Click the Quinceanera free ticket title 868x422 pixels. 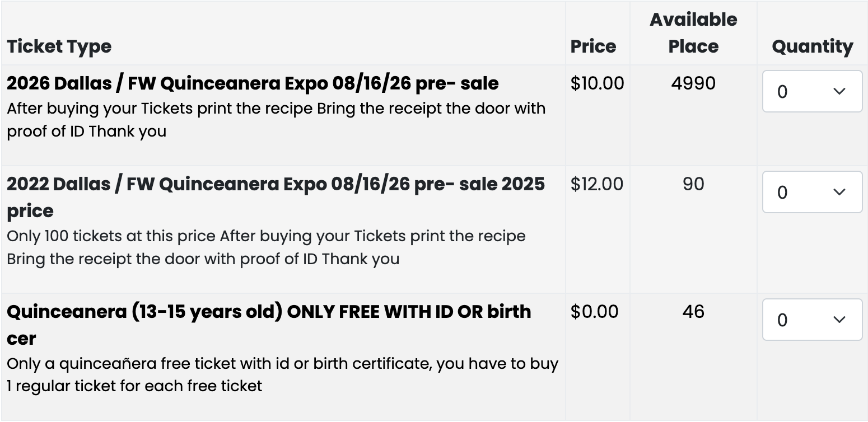[269, 325]
